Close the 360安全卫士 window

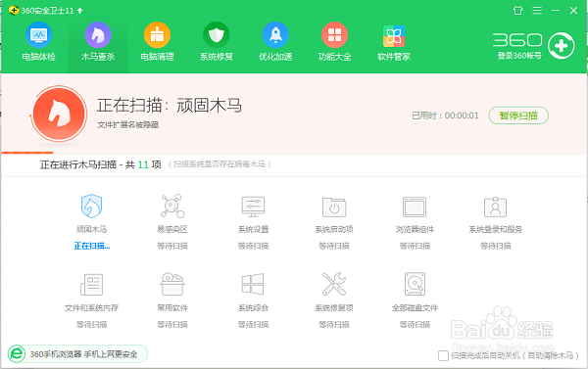tap(573, 11)
